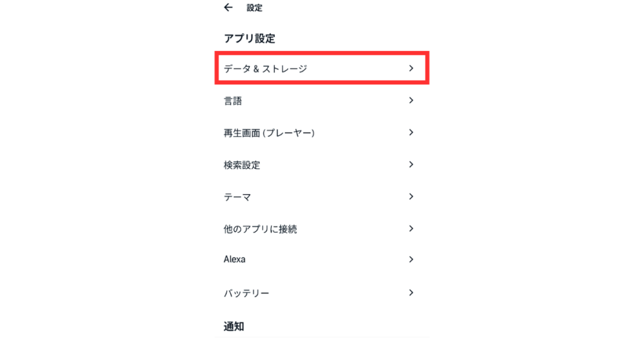Click the 通知 section heading
Screen dimensions: 644x338
click(x=234, y=327)
